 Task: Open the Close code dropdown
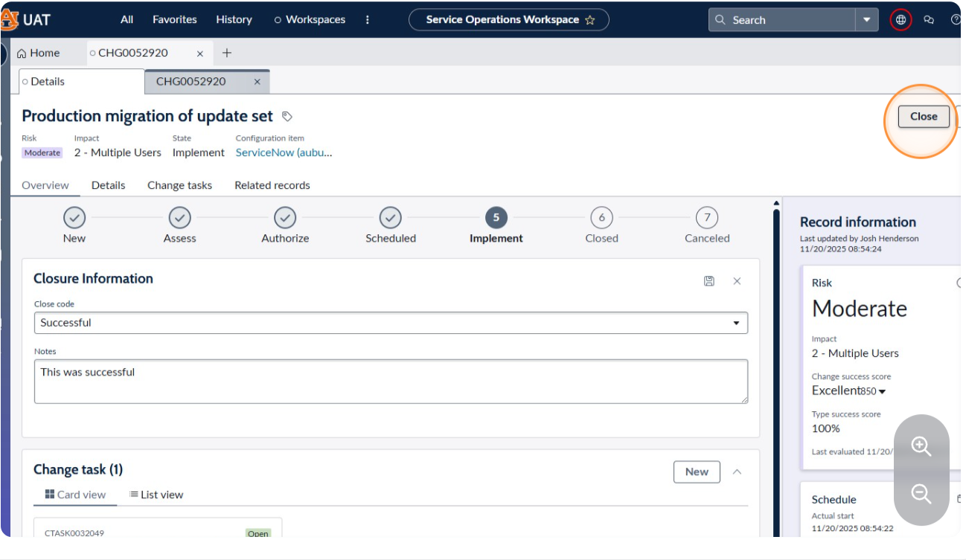(391, 323)
